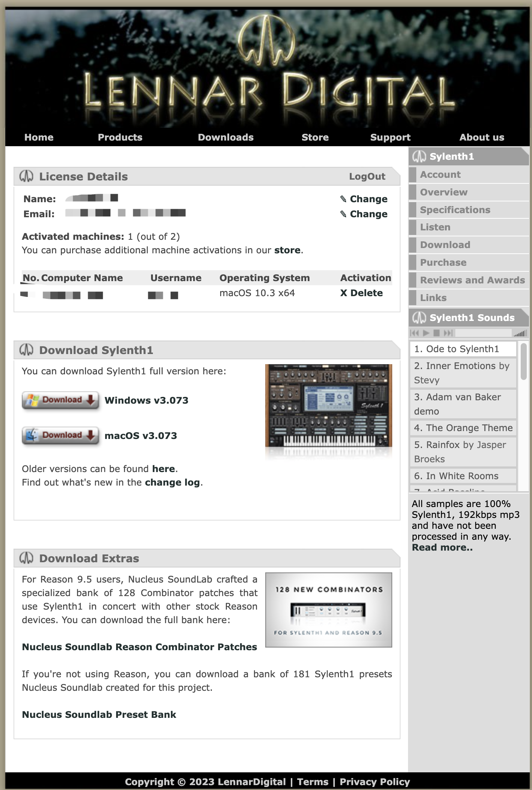The height and width of the screenshot is (790, 532).
Task: Download the Nucleus Soundlab Preset Bank
Action: click(x=99, y=715)
